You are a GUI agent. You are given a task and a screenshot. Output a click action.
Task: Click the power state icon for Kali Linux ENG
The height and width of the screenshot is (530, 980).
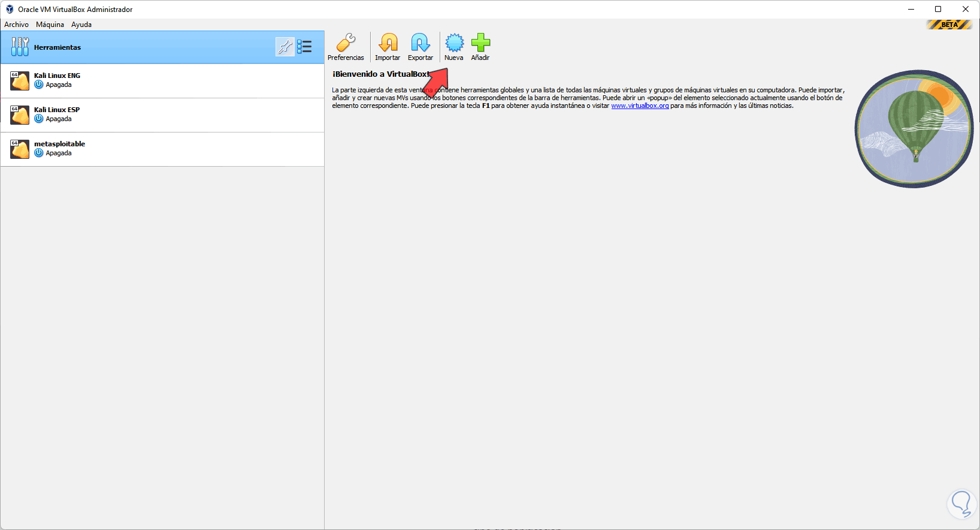coord(39,85)
